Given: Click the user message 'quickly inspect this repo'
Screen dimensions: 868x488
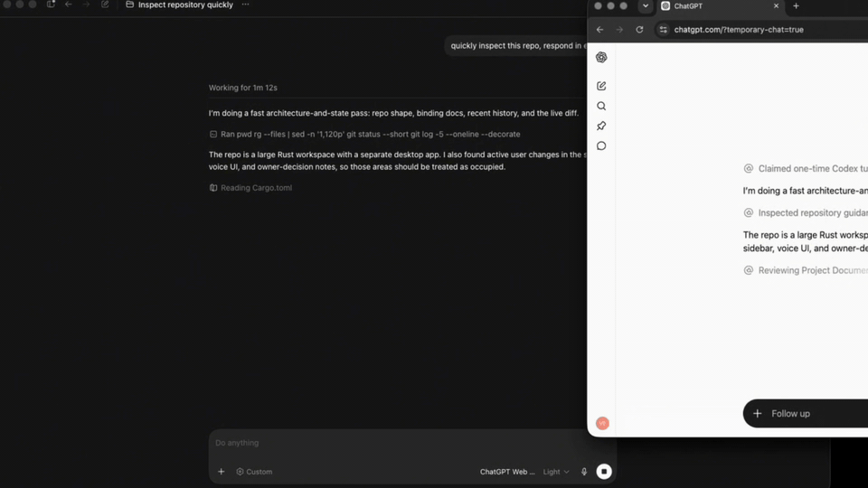Looking at the screenshot, I should (518, 46).
